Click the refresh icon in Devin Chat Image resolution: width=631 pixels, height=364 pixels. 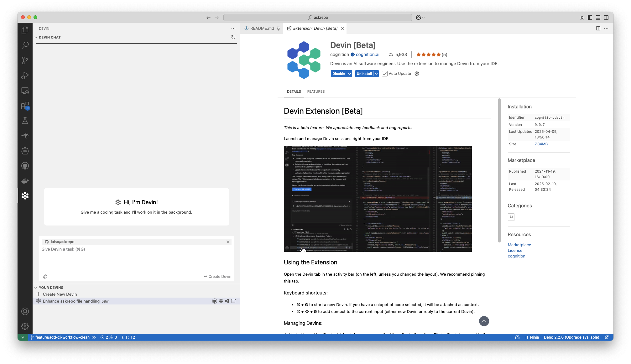[x=233, y=37]
